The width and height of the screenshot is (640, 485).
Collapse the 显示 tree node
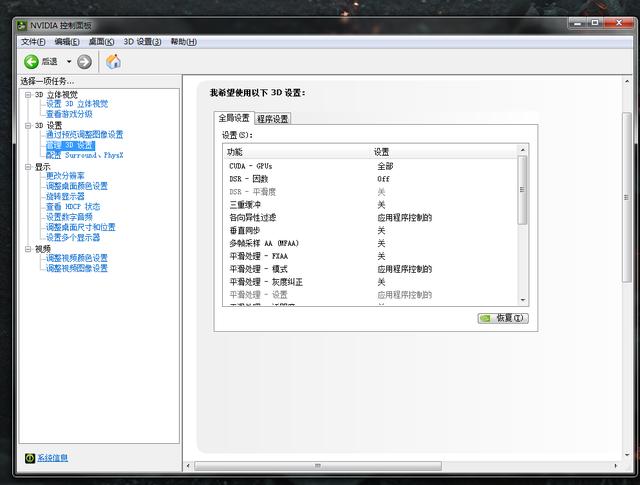tap(28, 167)
